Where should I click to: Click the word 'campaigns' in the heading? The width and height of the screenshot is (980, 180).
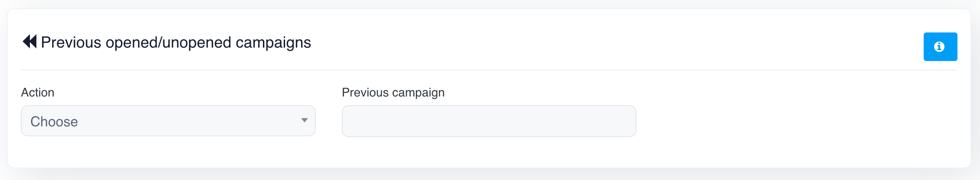(273, 42)
